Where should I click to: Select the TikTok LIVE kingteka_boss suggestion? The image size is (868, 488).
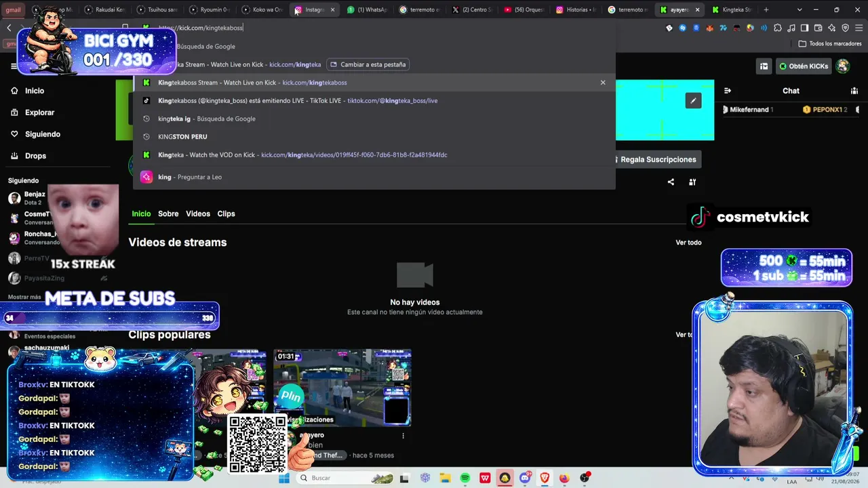click(x=374, y=100)
